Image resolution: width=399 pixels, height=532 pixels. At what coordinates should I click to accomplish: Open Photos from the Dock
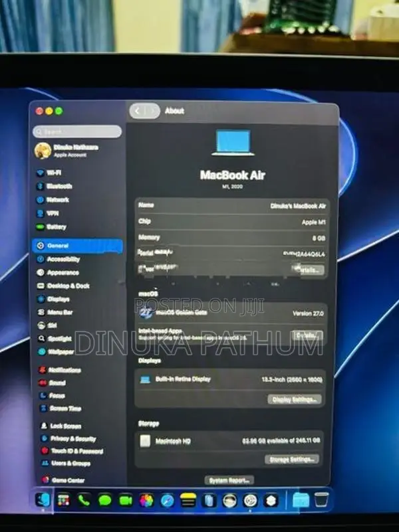coord(146,501)
